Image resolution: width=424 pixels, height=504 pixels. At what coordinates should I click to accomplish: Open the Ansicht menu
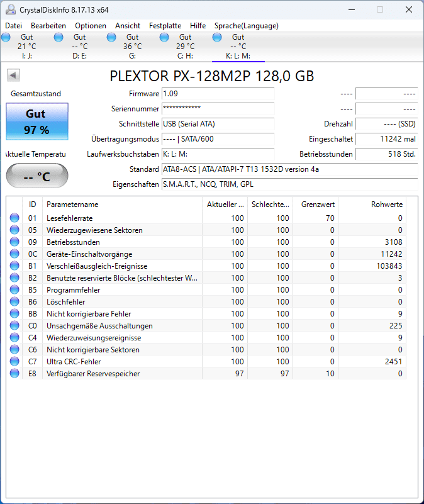[x=128, y=26]
